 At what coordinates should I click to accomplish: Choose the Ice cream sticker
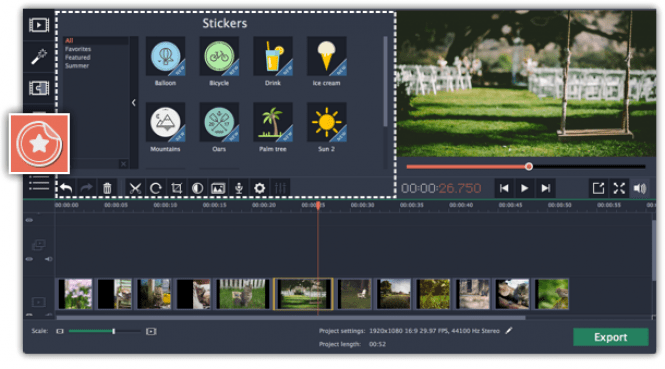coord(327,56)
